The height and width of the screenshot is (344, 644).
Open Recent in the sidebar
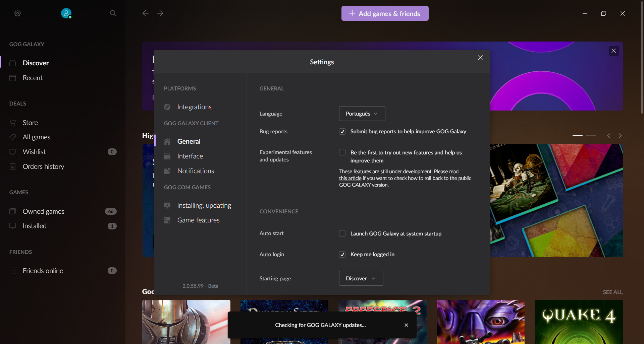[x=33, y=78]
